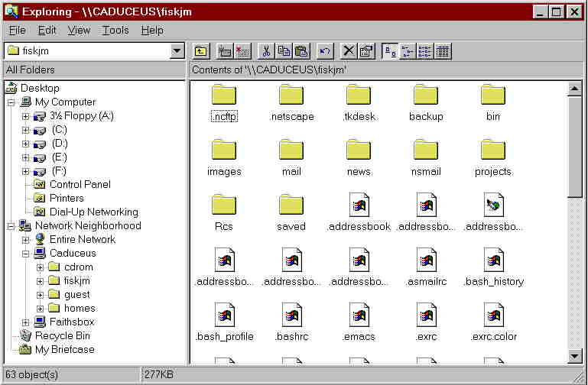588x385 pixels.
Task: Open the fiskjm folder path dropdown
Action: [x=177, y=51]
